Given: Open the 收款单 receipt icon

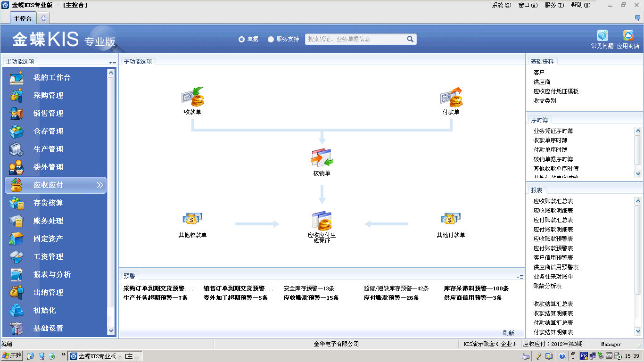Looking at the screenshot, I should click(x=193, y=97).
